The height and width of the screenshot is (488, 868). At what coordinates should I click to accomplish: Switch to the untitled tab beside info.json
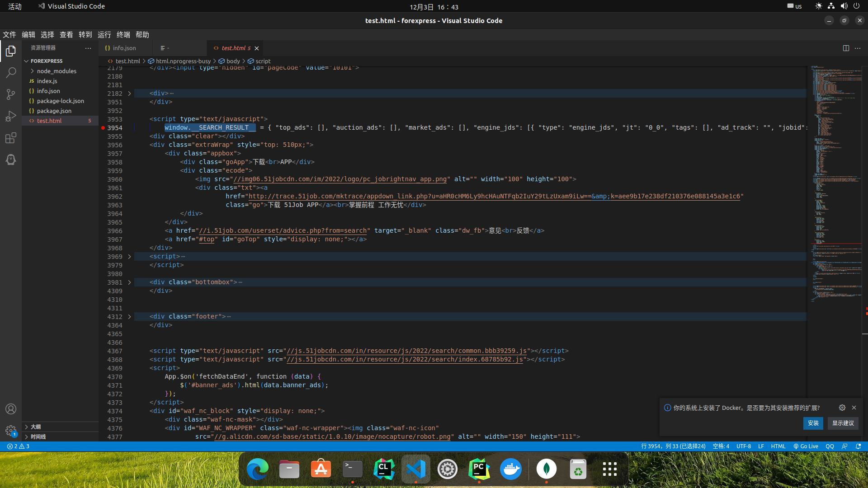pyautogui.click(x=180, y=48)
